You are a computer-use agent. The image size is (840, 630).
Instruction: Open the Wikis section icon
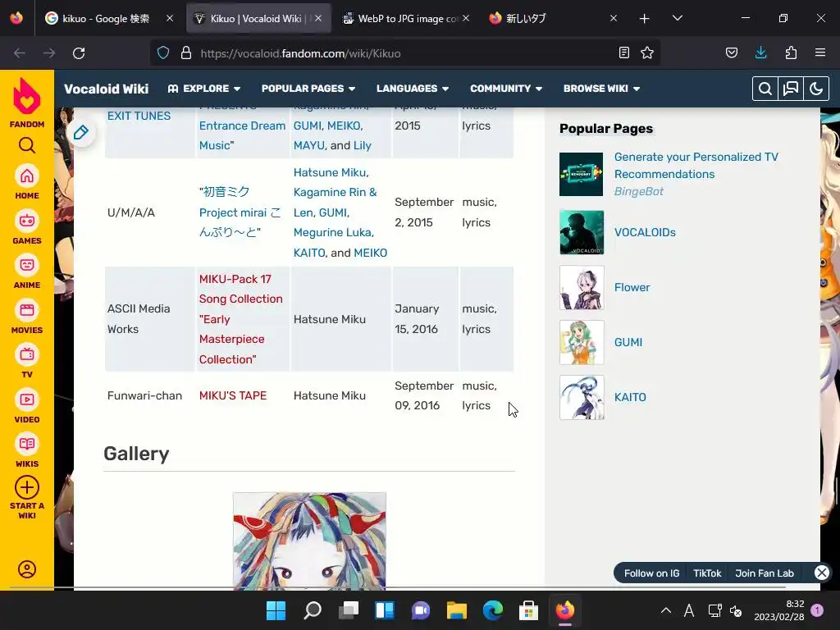[x=27, y=444]
